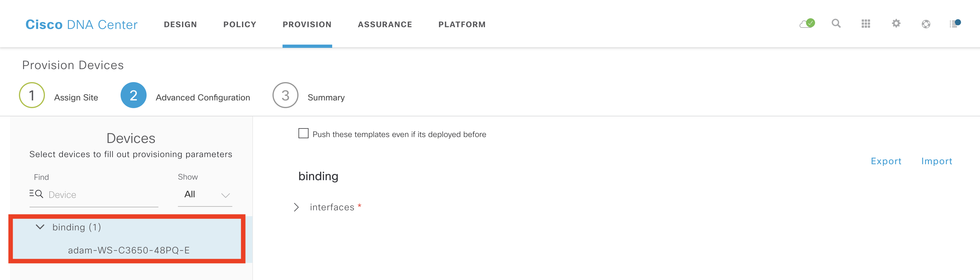Switch to the Design tab
Viewport: 980px width, 280px height.
180,24
